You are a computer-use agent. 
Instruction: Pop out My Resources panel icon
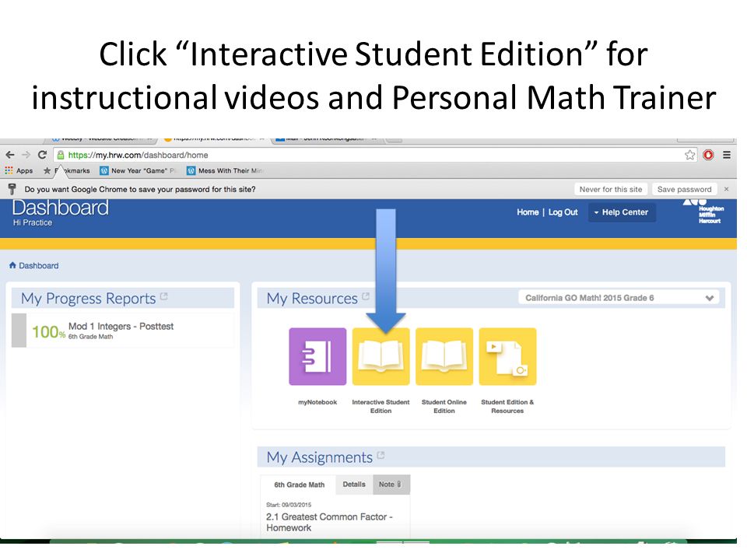click(366, 296)
